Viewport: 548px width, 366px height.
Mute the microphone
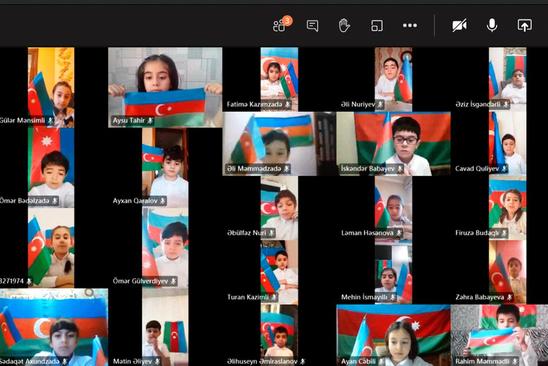coord(492,25)
